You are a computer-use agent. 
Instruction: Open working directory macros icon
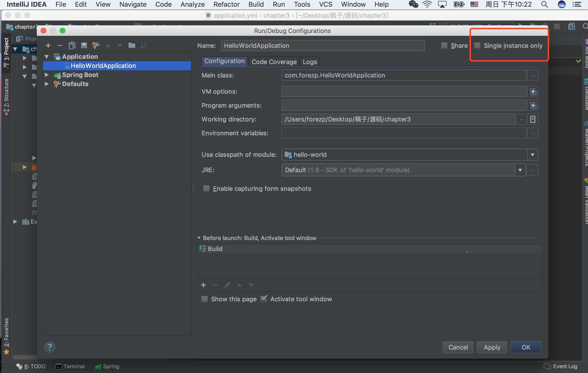tap(533, 120)
